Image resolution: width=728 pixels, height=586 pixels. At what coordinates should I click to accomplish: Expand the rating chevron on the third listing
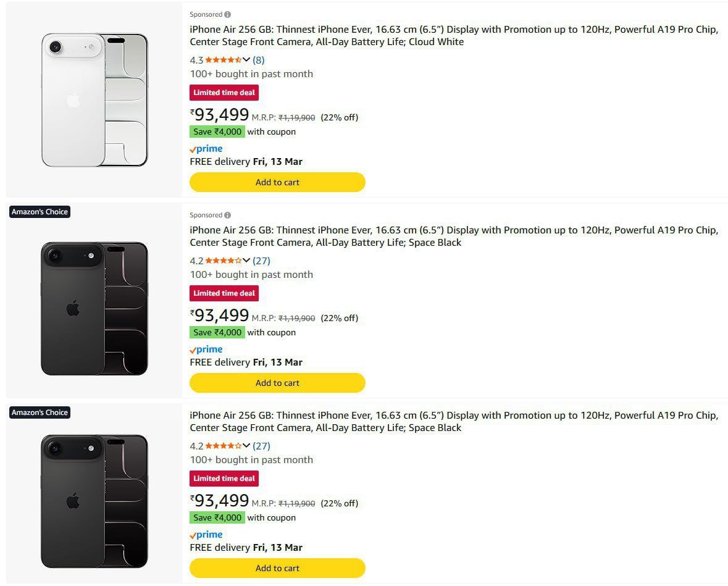pyautogui.click(x=246, y=446)
